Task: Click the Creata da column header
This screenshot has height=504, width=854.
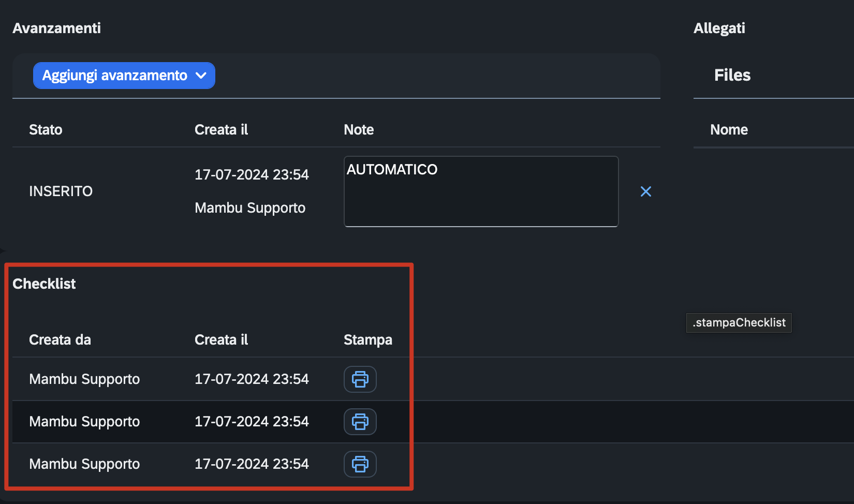Action: (60, 339)
